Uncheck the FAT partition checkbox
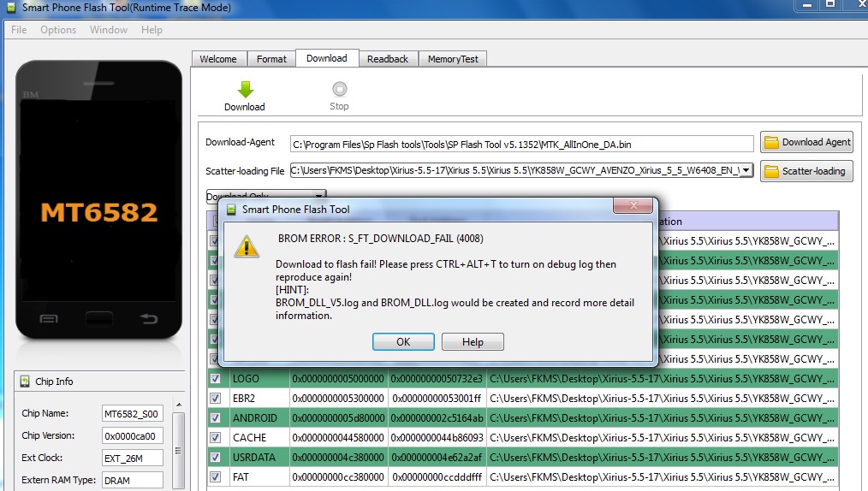This screenshot has width=868, height=491. click(216, 476)
